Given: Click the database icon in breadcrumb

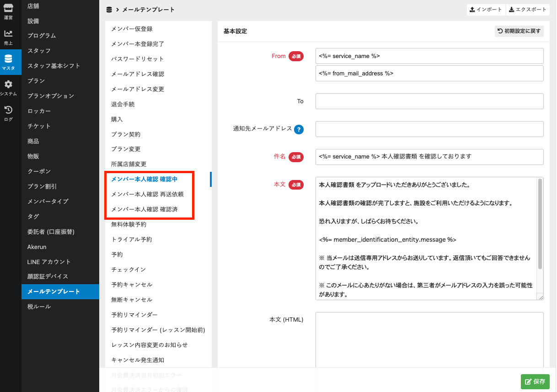Looking at the screenshot, I should [x=108, y=10].
